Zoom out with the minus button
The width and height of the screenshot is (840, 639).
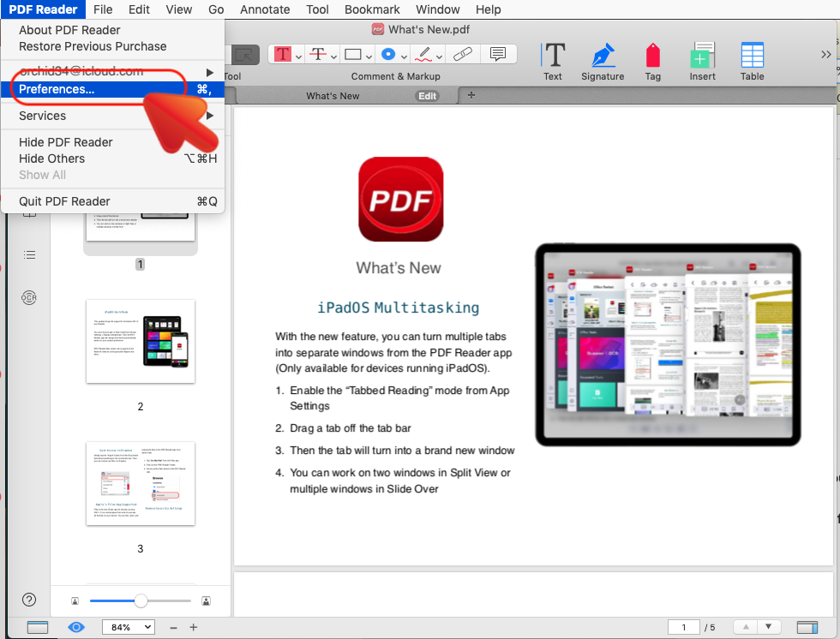click(x=173, y=627)
